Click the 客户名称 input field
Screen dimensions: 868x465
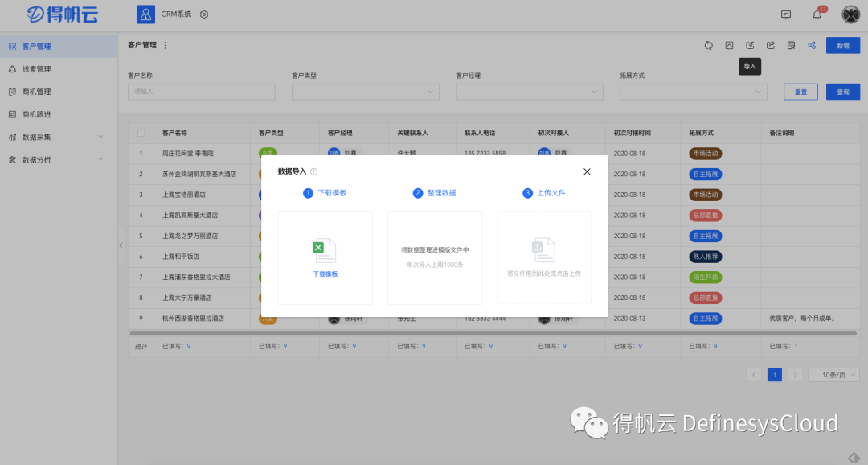[x=202, y=92]
